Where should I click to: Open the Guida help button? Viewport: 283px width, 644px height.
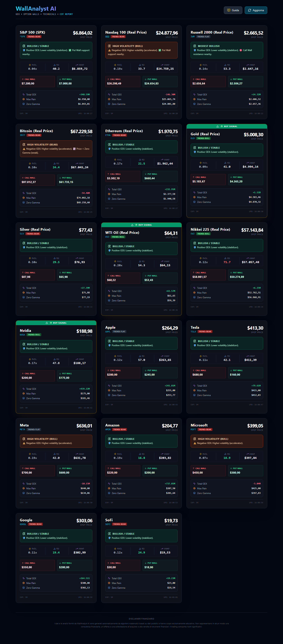[x=233, y=10]
